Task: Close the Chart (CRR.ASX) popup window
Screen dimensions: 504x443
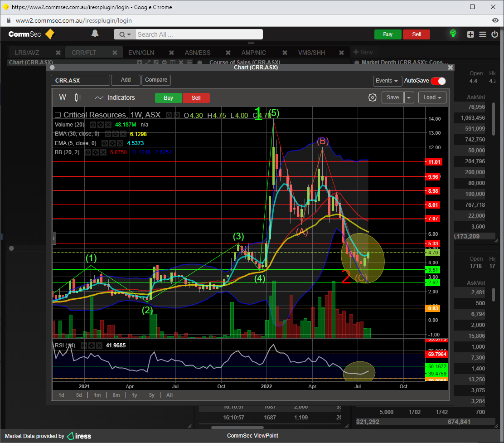Action: pyautogui.click(x=450, y=68)
